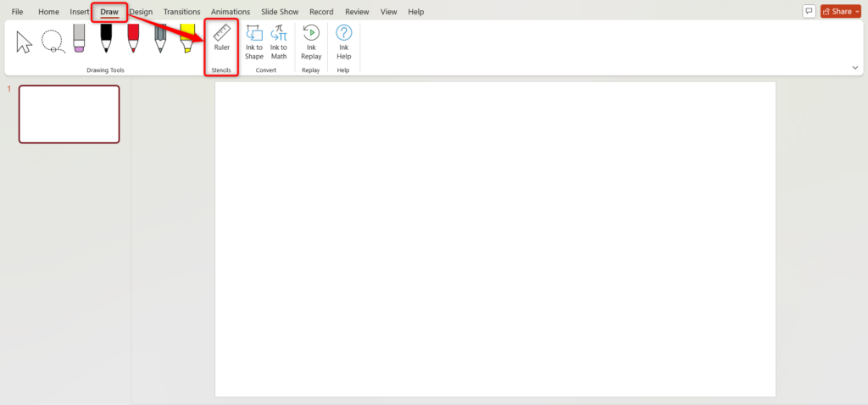Pick the Eraser drawing tool
Image resolution: width=868 pixels, height=405 pixels.
pos(80,39)
